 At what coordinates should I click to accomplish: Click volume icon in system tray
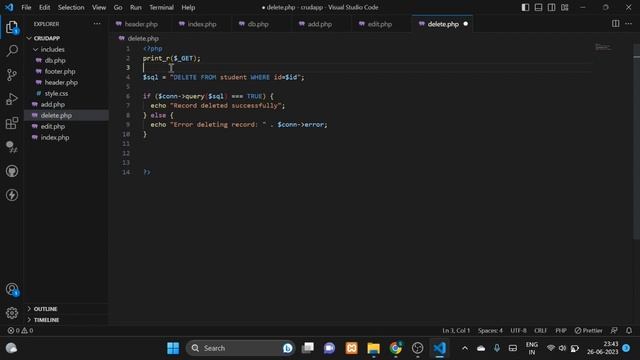tap(562, 348)
